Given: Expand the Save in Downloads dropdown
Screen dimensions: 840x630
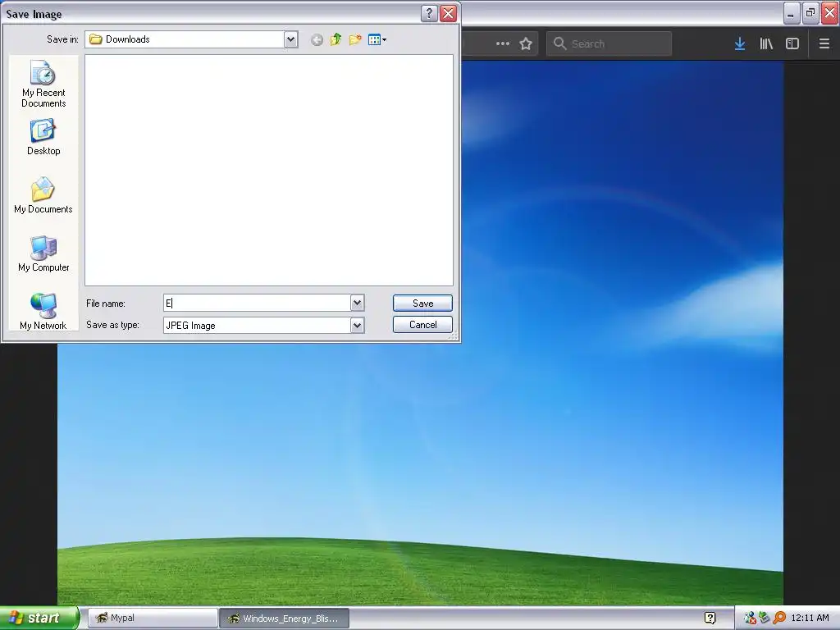Looking at the screenshot, I should point(290,39).
